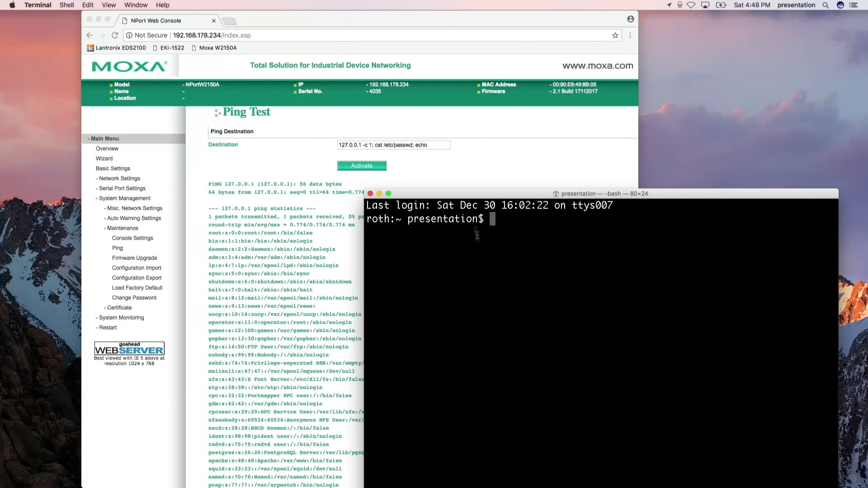Click the terminal home folder proxy icon
This screenshot has width=868, height=488.
pos(556,194)
